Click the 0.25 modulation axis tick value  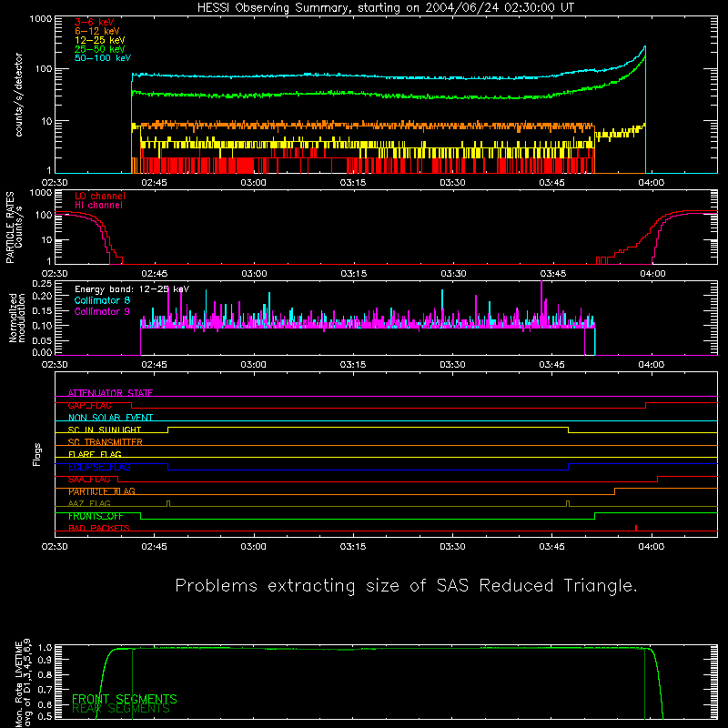coord(42,284)
